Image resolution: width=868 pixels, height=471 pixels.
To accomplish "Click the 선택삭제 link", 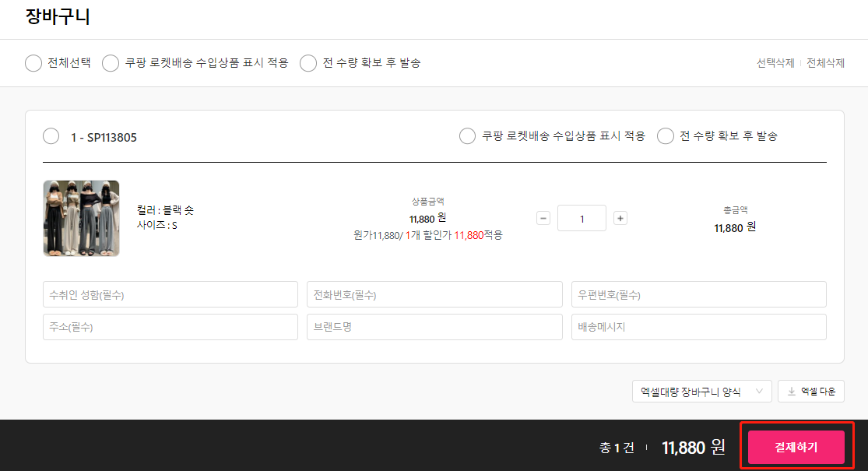I will click(775, 63).
